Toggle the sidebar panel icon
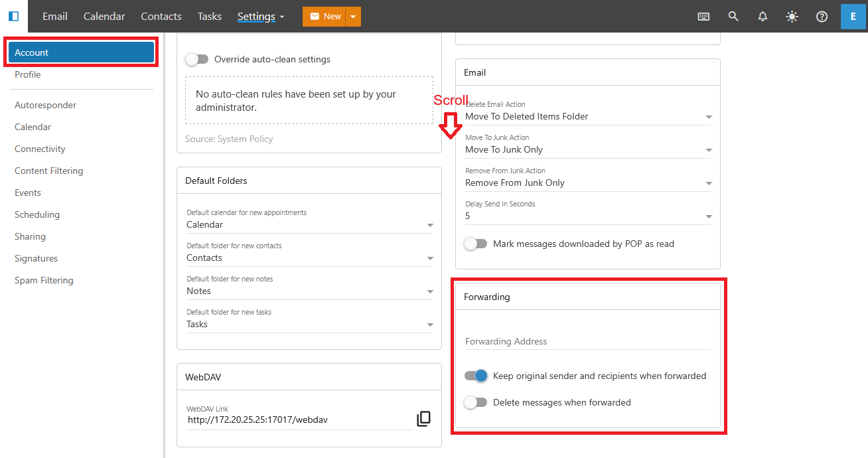Image resolution: width=868 pixels, height=458 pixels. [13, 16]
